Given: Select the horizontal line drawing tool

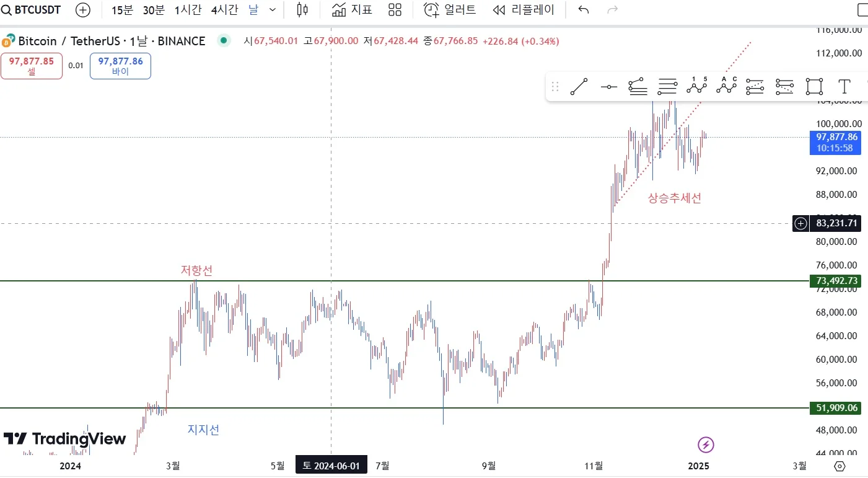Looking at the screenshot, I should [608, 87].
